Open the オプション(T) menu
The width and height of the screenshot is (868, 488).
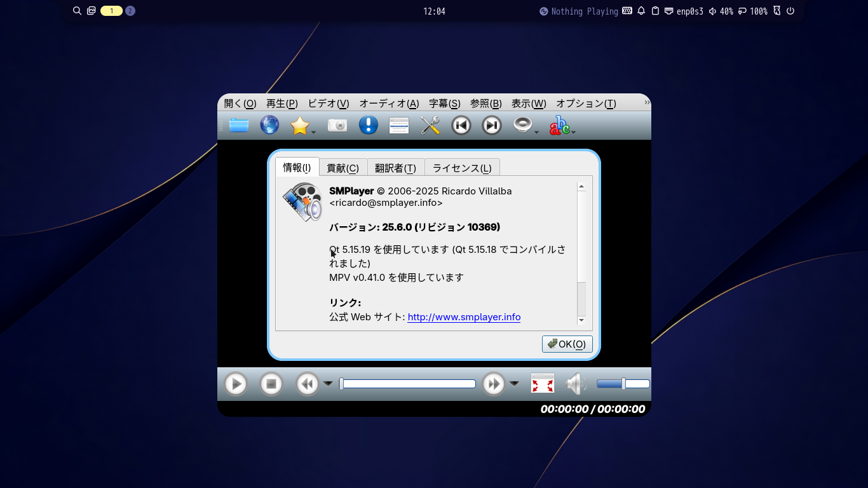pyautogui.click(x=586, y=104)
